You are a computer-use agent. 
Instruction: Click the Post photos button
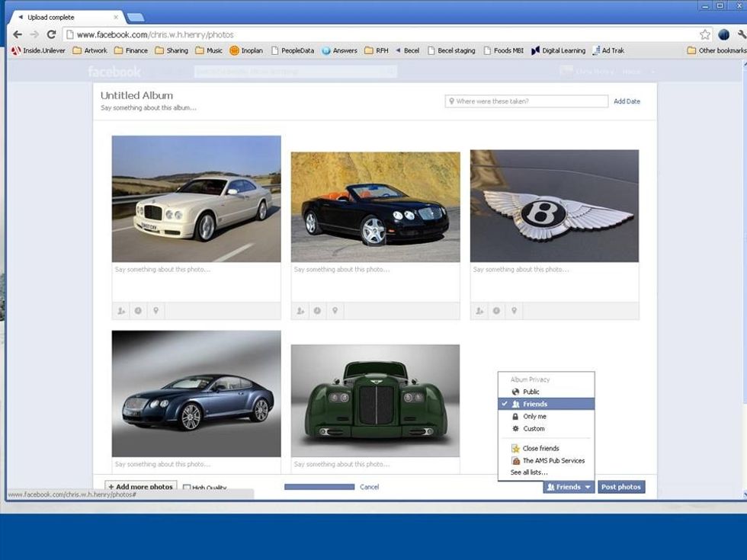(x=621, y=487)
